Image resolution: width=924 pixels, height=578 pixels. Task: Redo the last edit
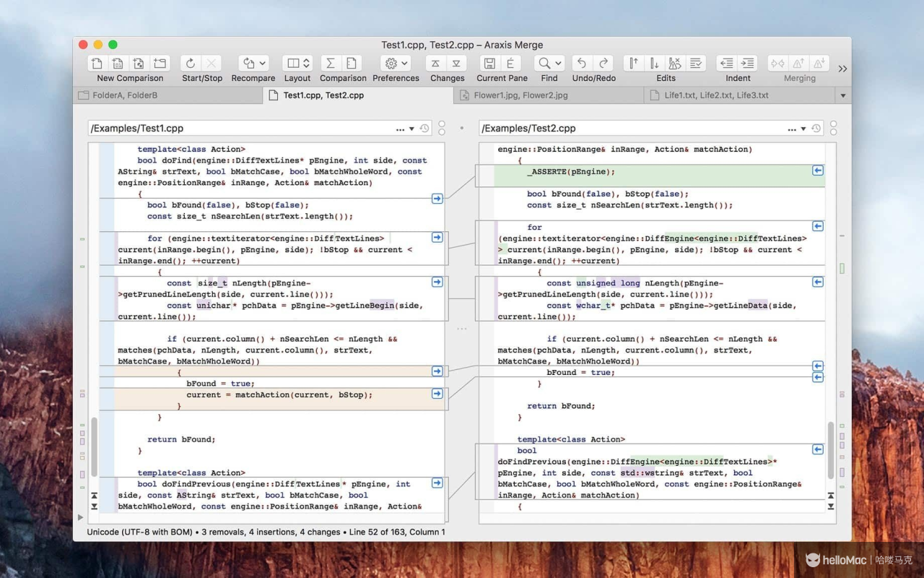[x=603, y=64]
